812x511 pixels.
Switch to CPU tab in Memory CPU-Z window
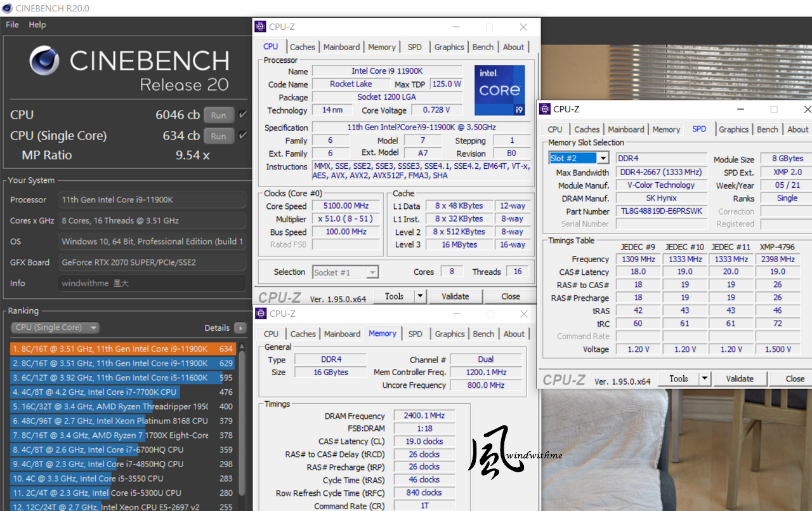click(x=271, y=334)
